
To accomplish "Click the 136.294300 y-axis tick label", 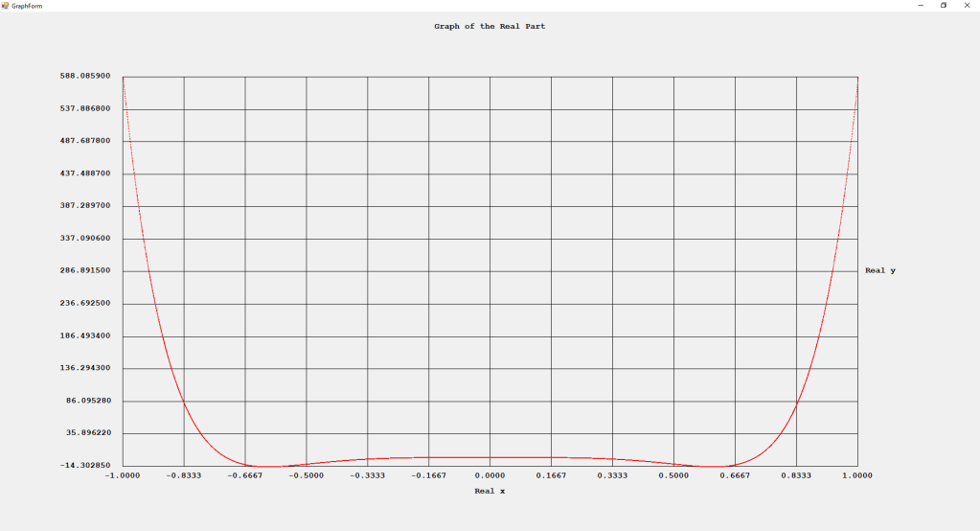I will pos(84,368).
